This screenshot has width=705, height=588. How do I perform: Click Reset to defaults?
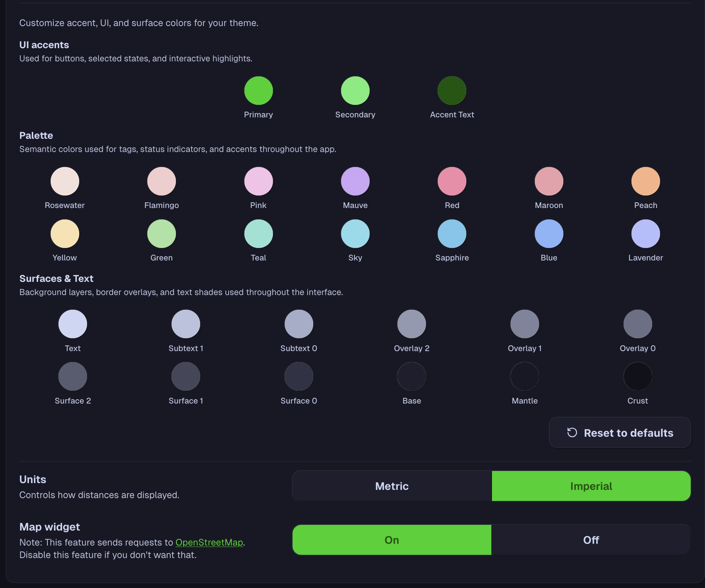(620, 432)
